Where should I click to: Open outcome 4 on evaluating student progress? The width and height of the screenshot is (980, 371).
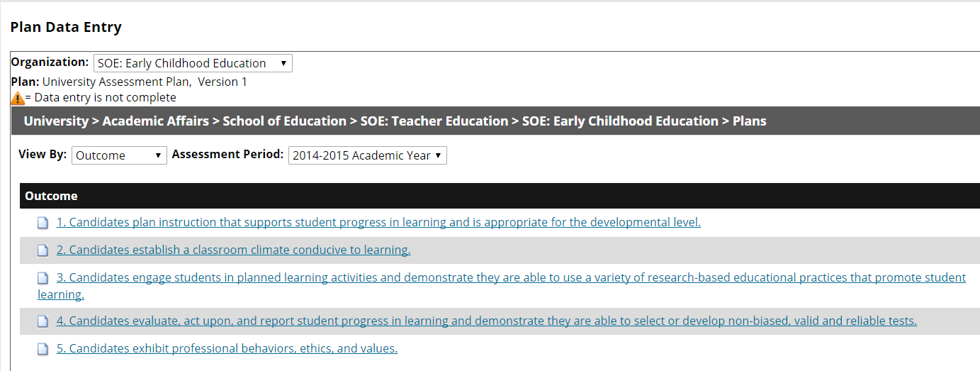pos(487,321)
